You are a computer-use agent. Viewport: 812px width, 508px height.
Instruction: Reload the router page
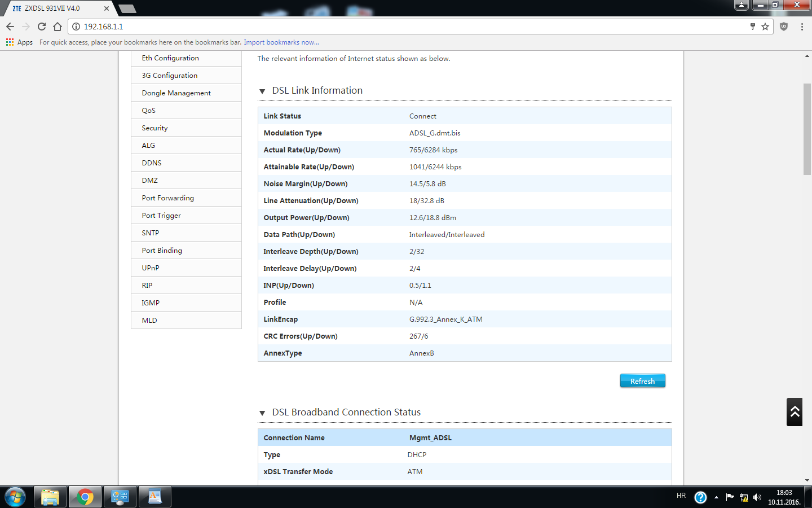pyautogui.click(x=42, y=27)
